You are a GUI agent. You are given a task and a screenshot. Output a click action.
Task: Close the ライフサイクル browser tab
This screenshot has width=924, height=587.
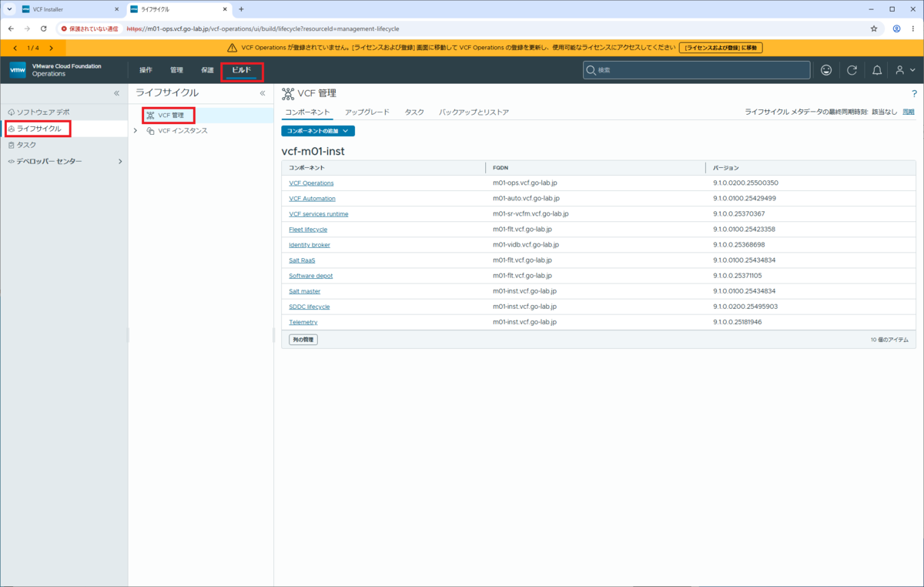pos(226,9)
